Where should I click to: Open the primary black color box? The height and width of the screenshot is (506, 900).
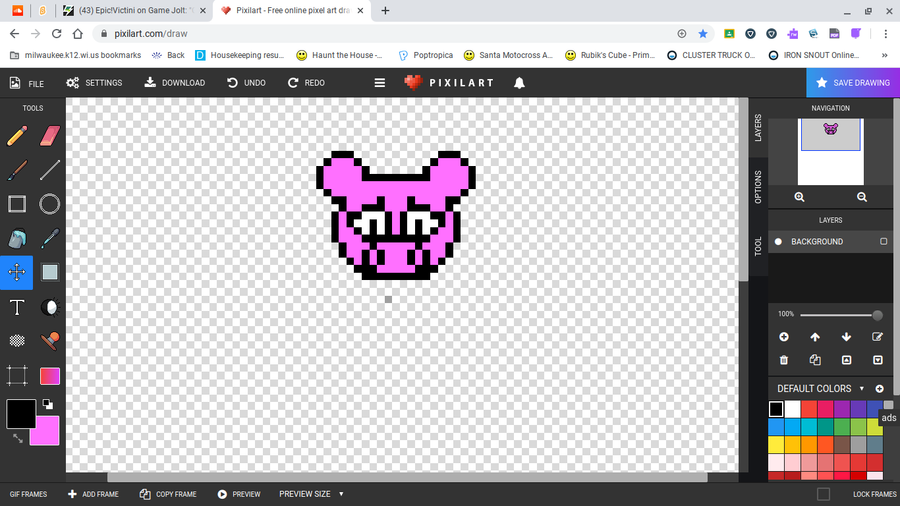click(x=21, y=414)
